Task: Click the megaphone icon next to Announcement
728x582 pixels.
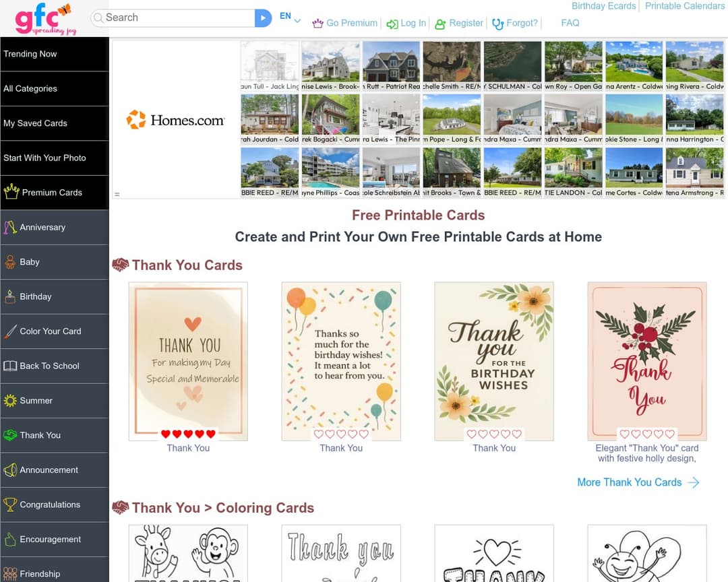Action: (x=12, y=470)
